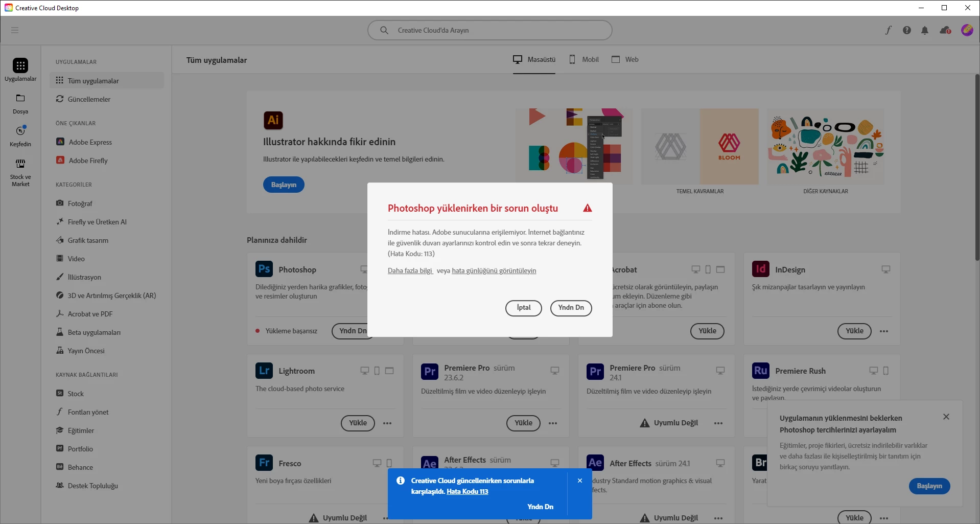Select the Fotoğraf category
The image size is (980, 524).
pyautogui.click(x=107, y=203)
